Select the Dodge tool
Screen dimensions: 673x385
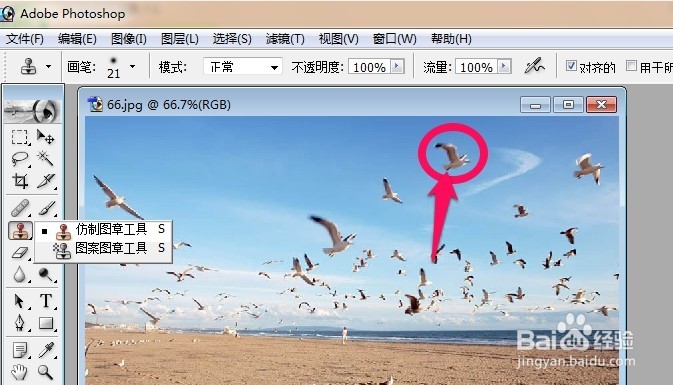45,275
